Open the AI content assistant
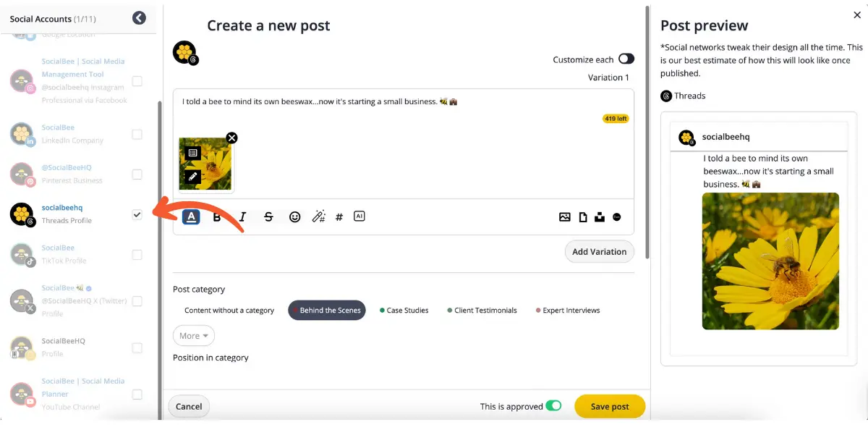The height and width of the screenshot is (425, 868). (x=359, y=216)
